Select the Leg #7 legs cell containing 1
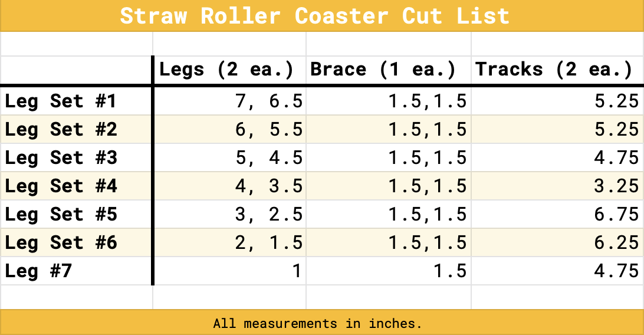This screenshot has height=335, width=644. (x=296, y=271)
